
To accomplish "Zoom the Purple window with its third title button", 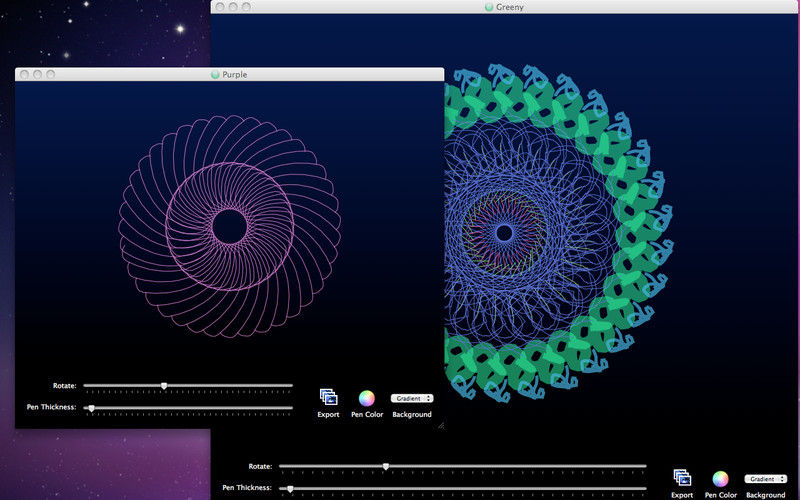I will [x=51, y=74].
